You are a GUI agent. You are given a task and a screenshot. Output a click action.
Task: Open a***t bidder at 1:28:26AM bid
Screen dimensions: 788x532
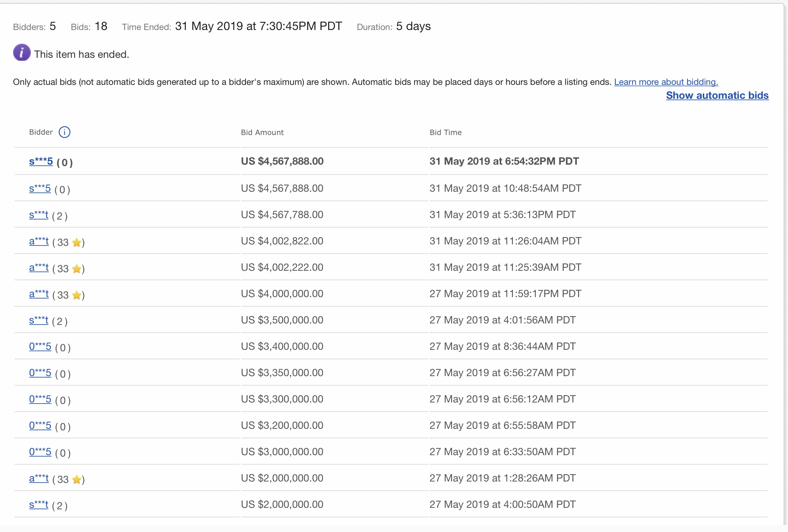tap(39, 478)
